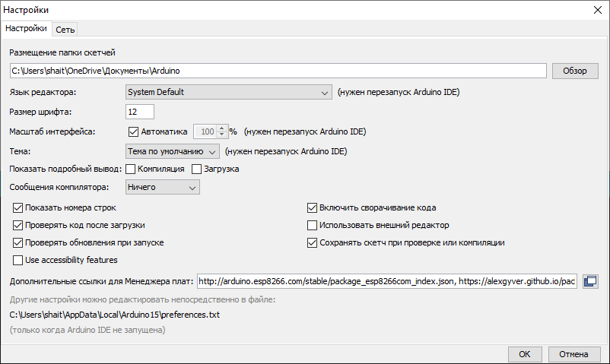
Task: Switch to the Сеть tab
Action: 65,29
